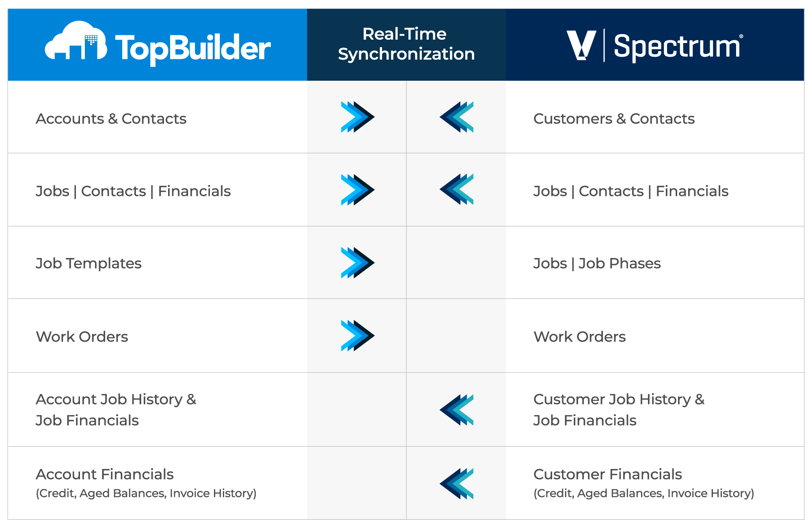Click the Jobs | Job Phases label
Viewport: 812px width, 529px height.
[597, 264]
